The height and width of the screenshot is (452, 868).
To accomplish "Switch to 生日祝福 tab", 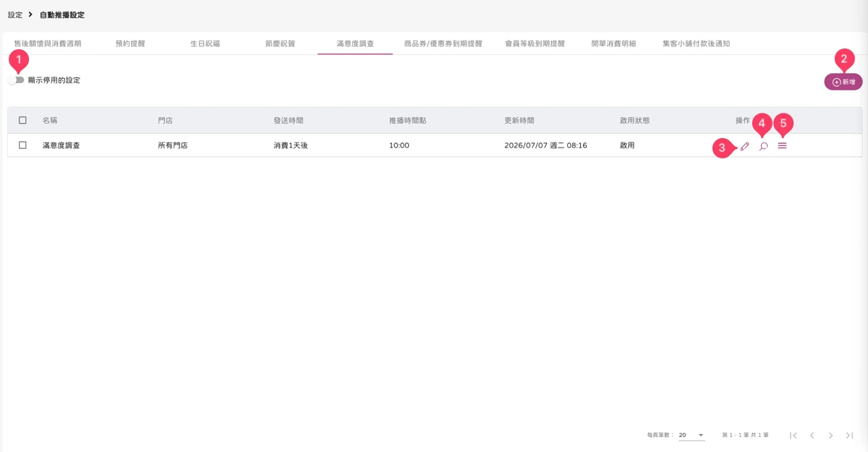I will (205, 43).
